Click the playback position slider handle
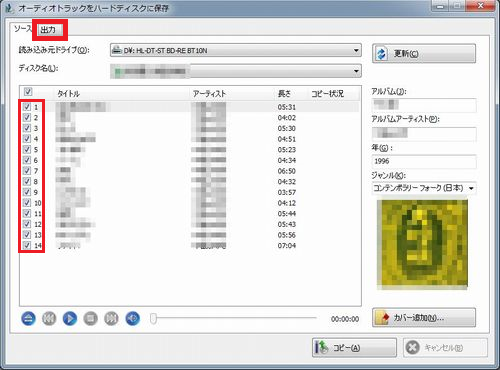This screenshot has height=370, width=500. 153,319
